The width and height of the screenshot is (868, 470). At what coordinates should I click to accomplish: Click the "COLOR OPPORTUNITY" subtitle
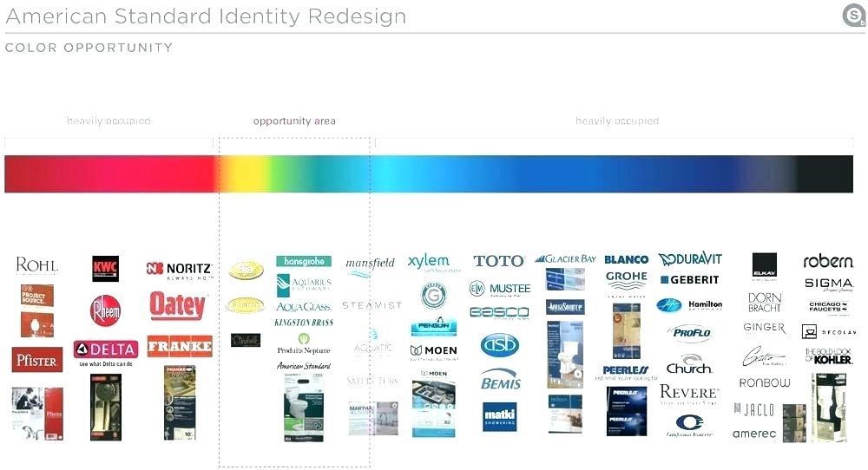click(x=89, y=48)
